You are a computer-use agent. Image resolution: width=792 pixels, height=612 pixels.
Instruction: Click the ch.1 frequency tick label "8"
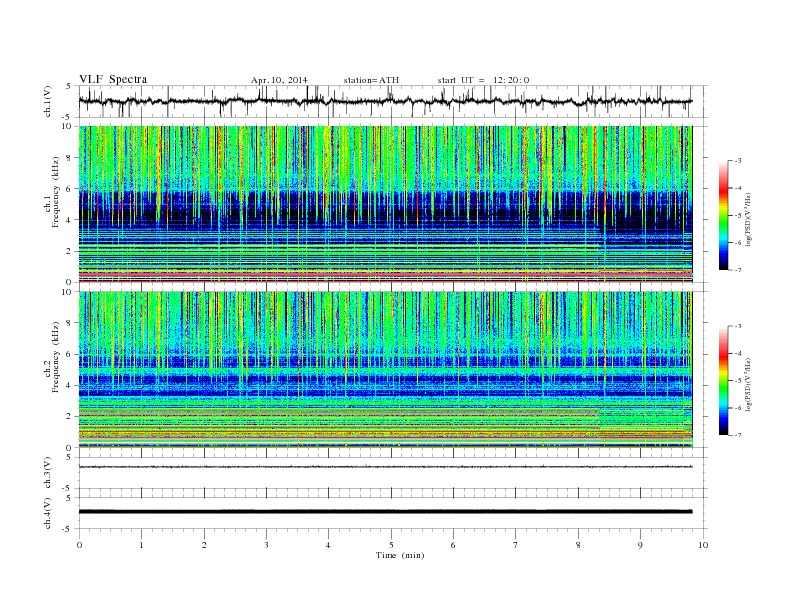tap(69, 158)
